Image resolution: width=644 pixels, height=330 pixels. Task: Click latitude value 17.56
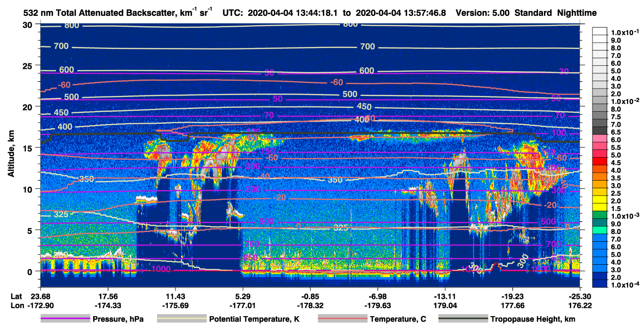point(107,297)
